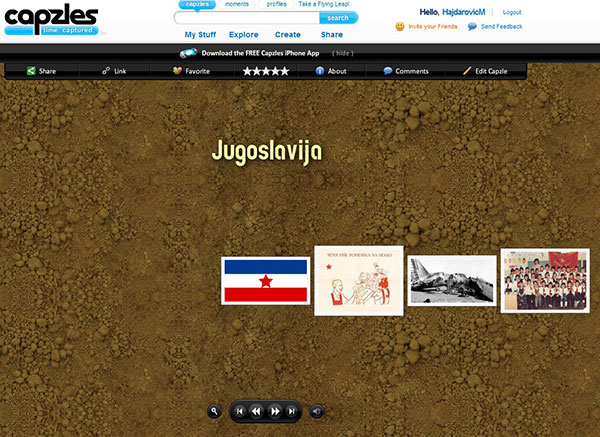The width and height of the screenshot is (600, 437).
Task: Open the Comments section
Action: [405, 71]
